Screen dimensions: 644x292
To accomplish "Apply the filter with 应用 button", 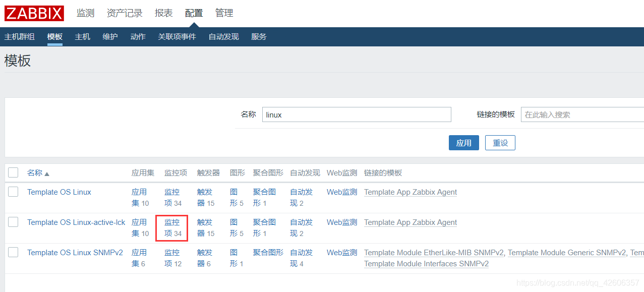I will click(464, 143).
